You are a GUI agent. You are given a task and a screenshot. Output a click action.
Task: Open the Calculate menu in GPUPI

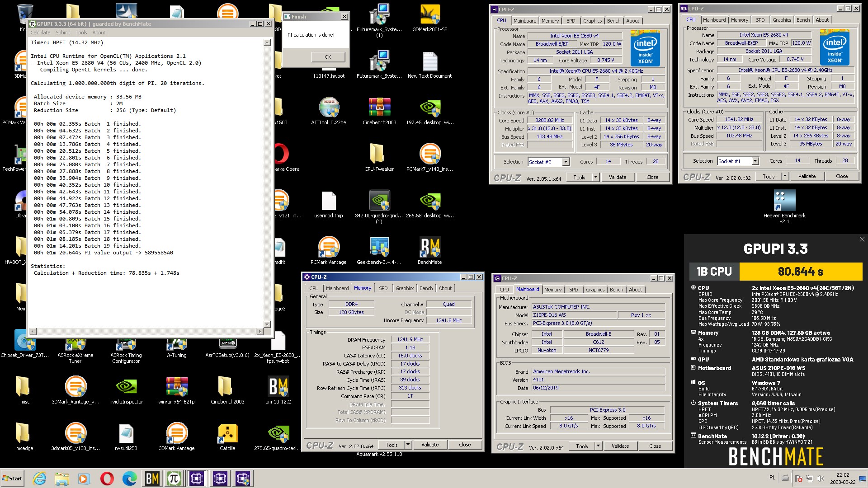coord(40,33)
